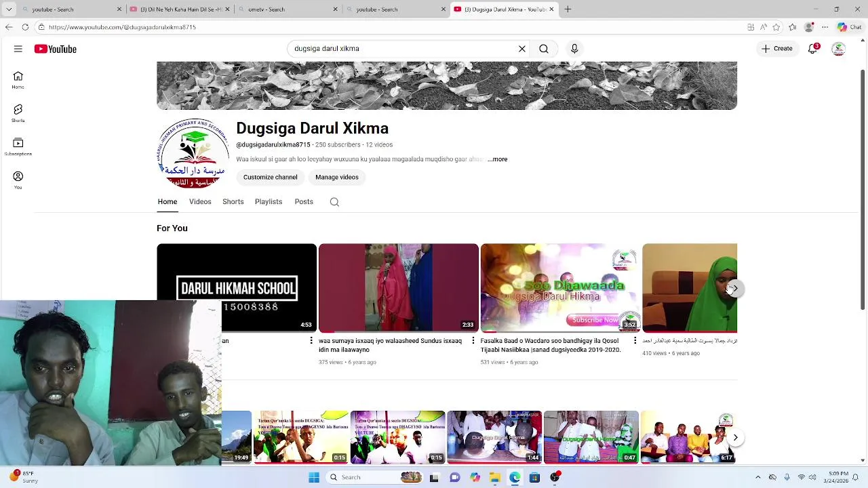Click the page vertical scrollbar

tap(863, 190)
